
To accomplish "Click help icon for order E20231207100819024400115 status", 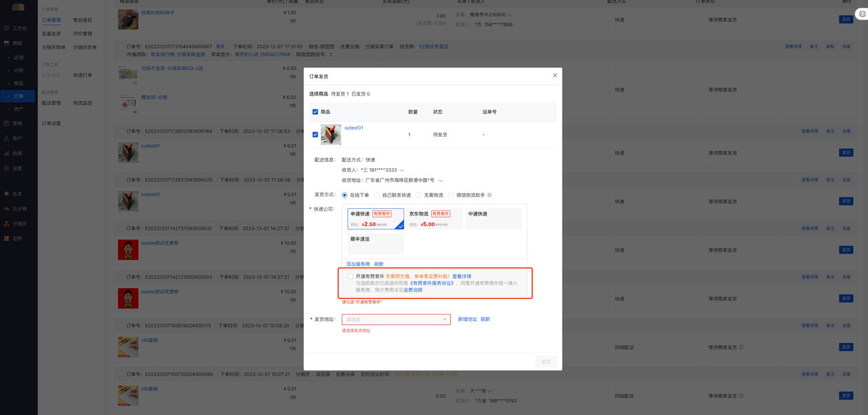I will (741, 347).
